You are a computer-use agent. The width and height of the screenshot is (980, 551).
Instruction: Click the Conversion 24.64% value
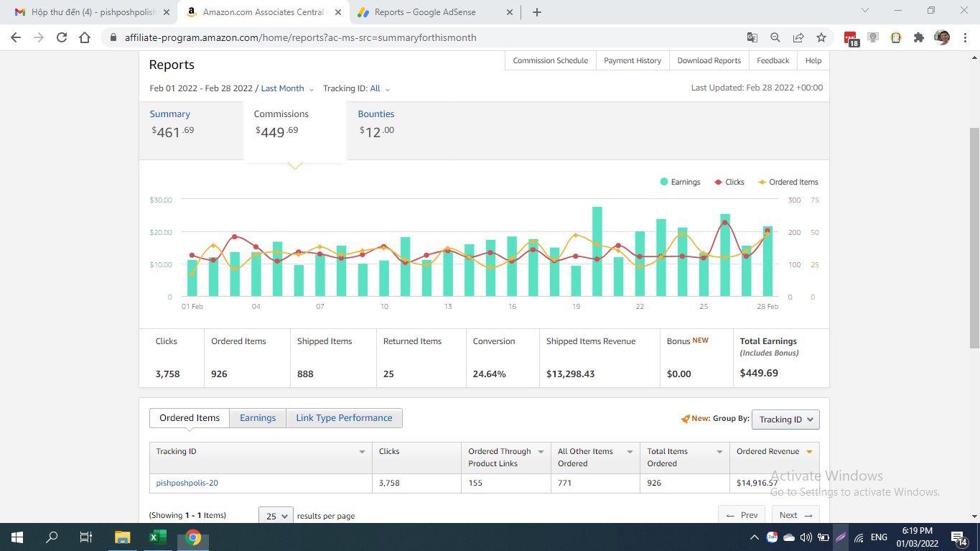click(489, 374)
